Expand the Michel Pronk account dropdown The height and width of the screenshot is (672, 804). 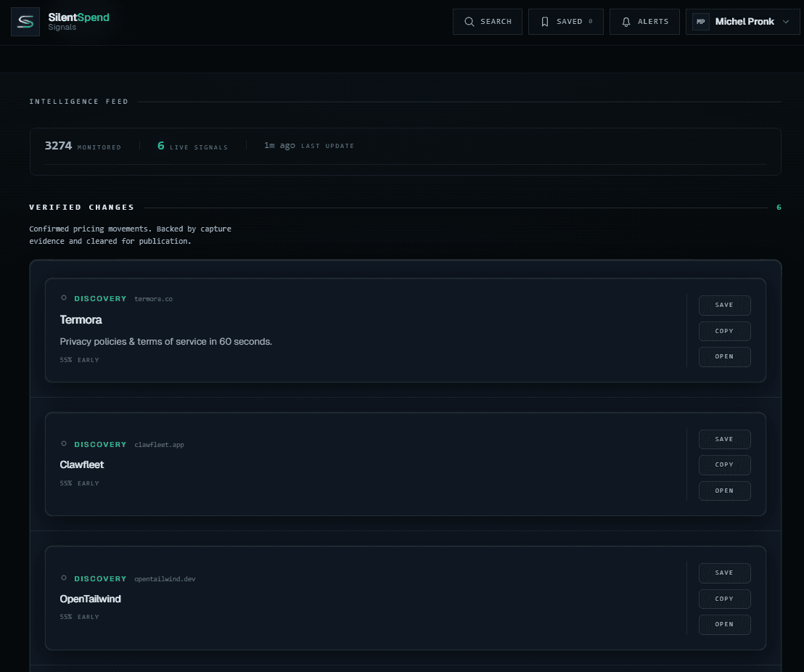742,22
